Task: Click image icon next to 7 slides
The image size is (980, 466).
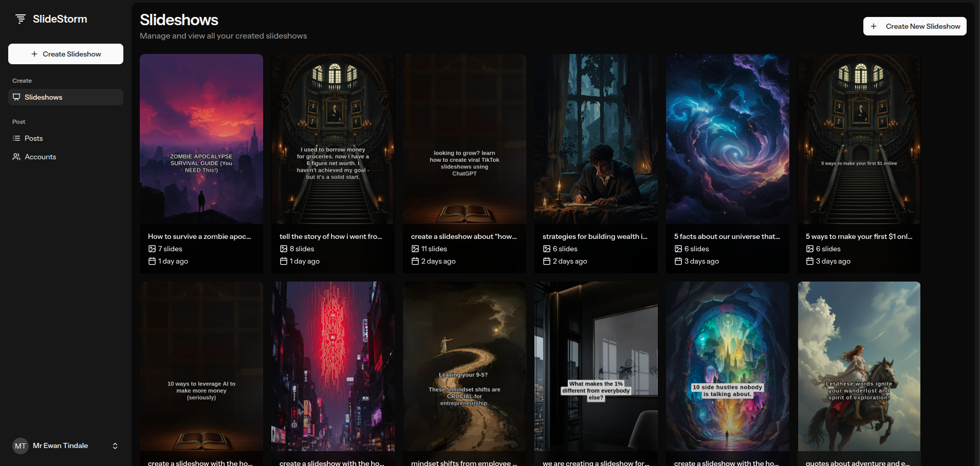Action: coord(152,249)
